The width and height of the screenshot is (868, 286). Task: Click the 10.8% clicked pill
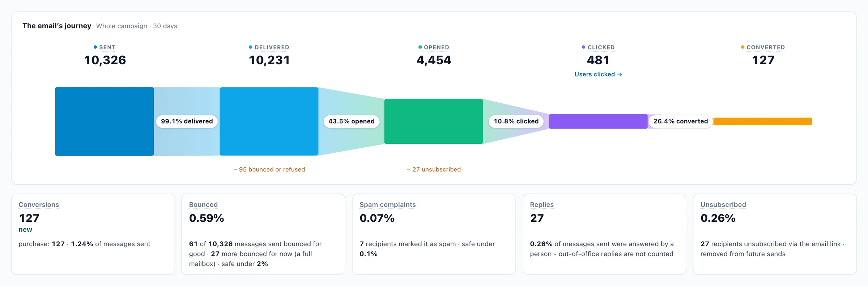[x=516, y=121]
